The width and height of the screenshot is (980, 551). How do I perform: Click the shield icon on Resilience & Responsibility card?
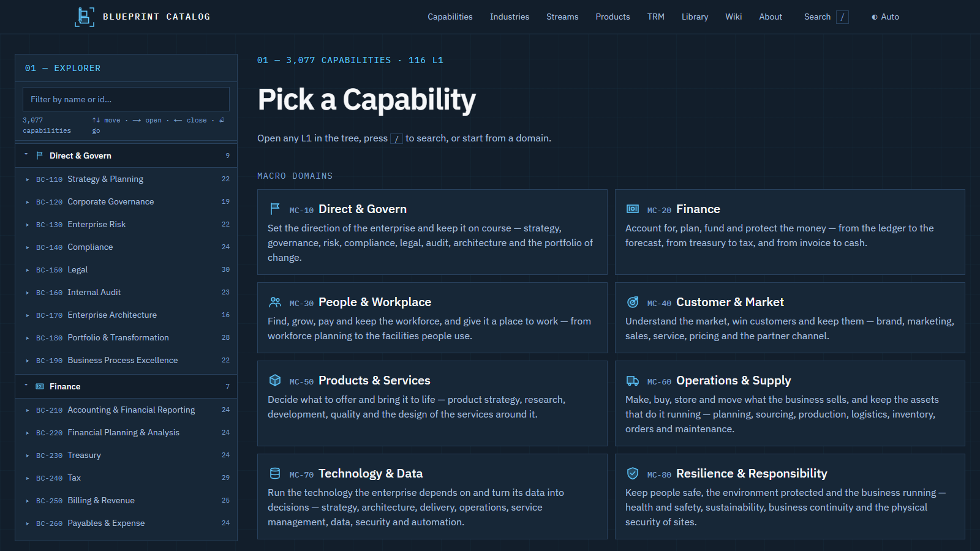click(x=633, y=473)
